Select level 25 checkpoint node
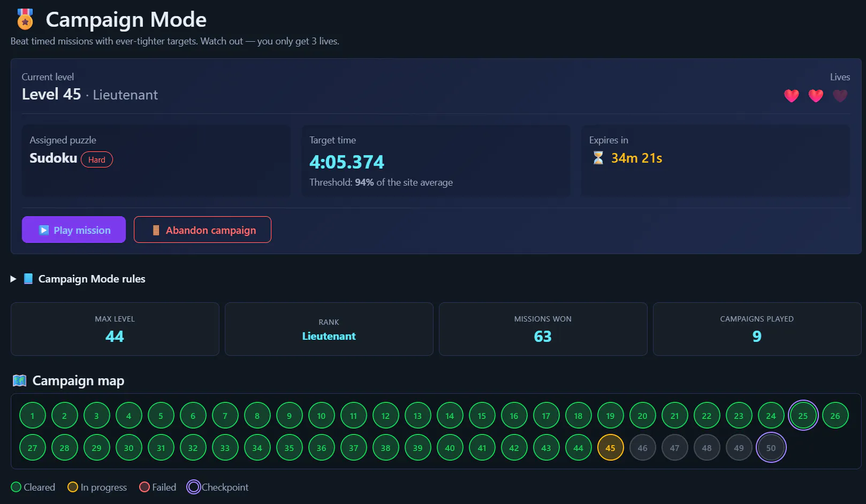The width and height of the screenshot is (866, 504). [x=803, y=416]
